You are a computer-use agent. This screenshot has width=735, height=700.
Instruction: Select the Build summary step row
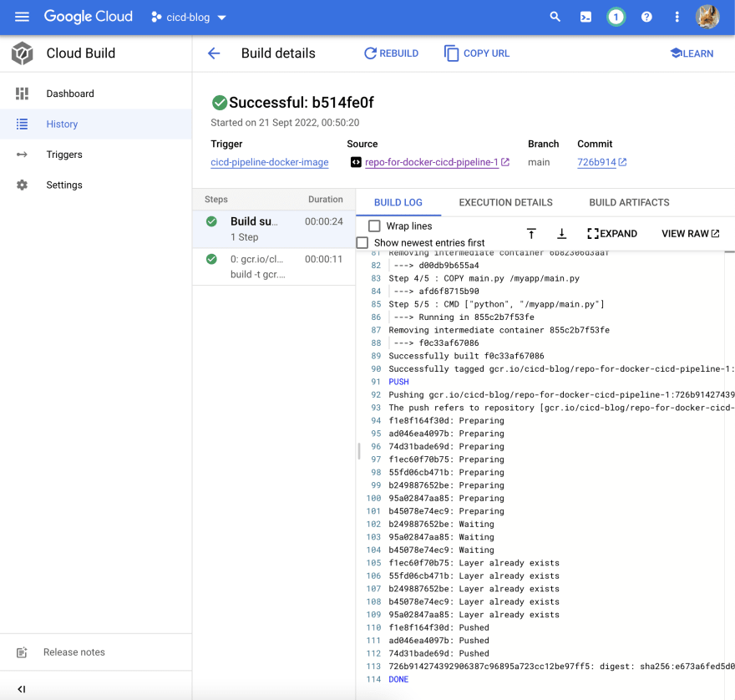[x=274, y=229]
